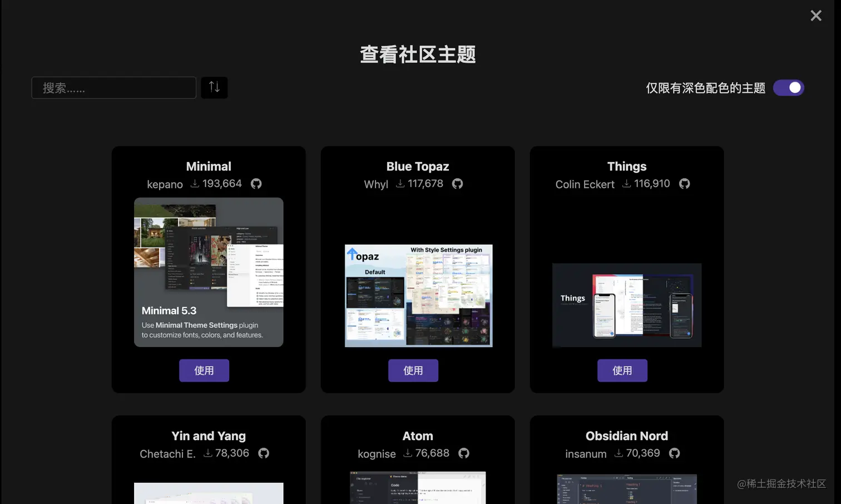
Task: Focus the theme search field
Action: point(114,88)
